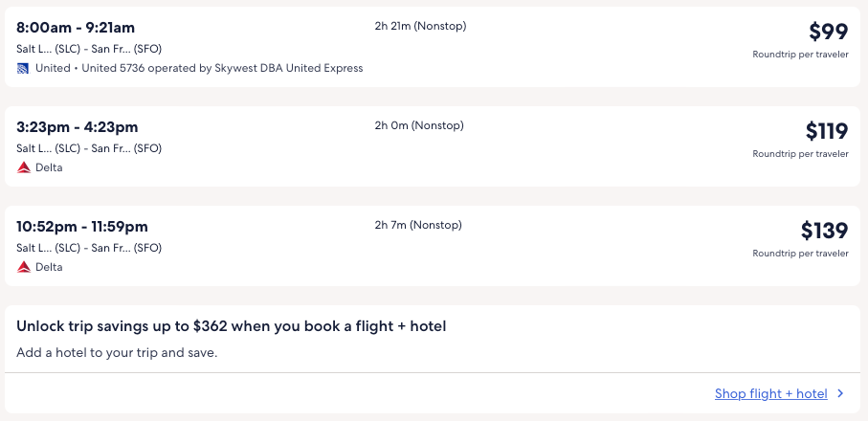Click the United airline logo icon
Viewport: 868px width, 421px height.
[23, 68]
